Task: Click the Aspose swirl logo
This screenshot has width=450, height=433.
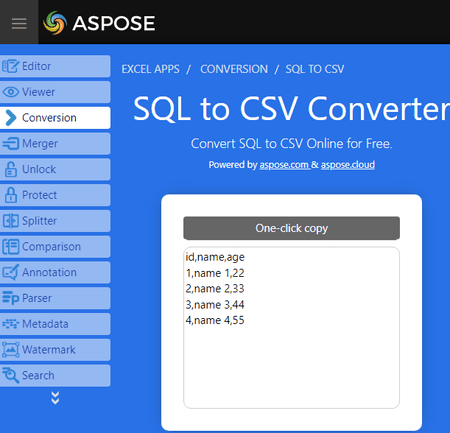Action: coord(55,23)
